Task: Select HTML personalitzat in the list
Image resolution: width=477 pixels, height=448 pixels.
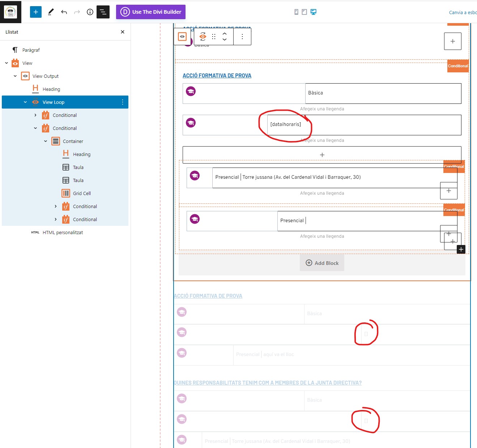Action: tap(63, 232)
